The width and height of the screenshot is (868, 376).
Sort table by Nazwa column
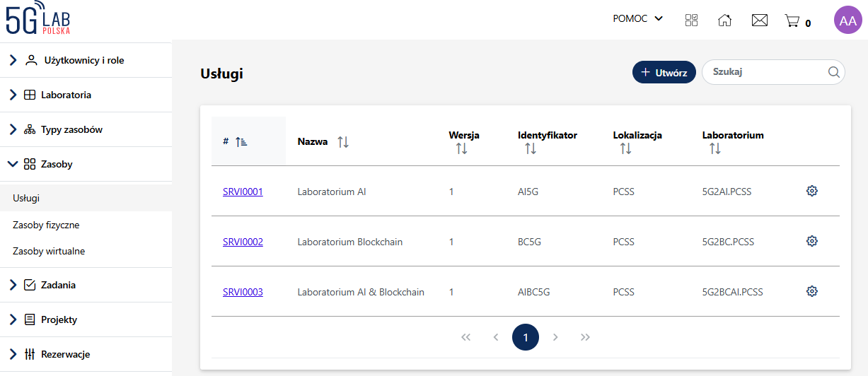[x=343, y=142]
